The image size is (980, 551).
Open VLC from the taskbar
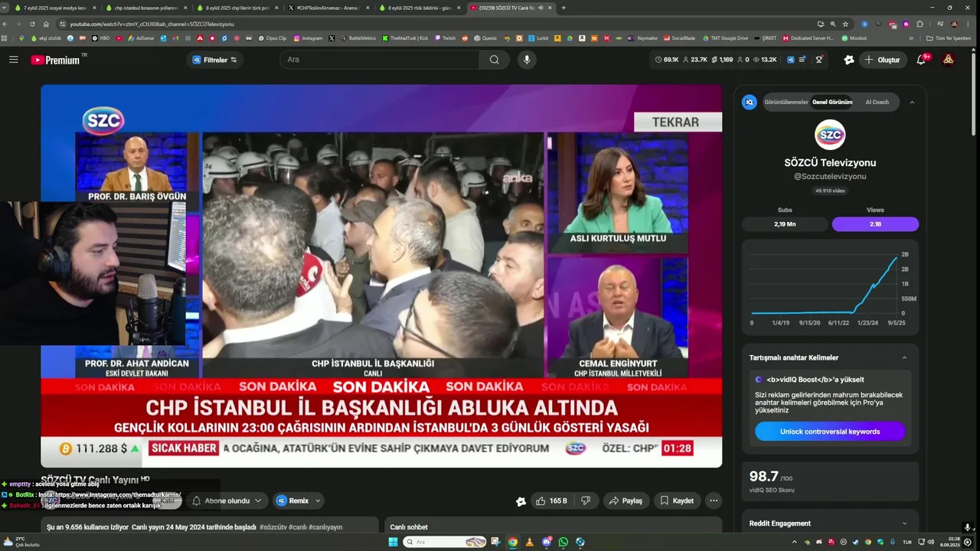coord(530,542)
